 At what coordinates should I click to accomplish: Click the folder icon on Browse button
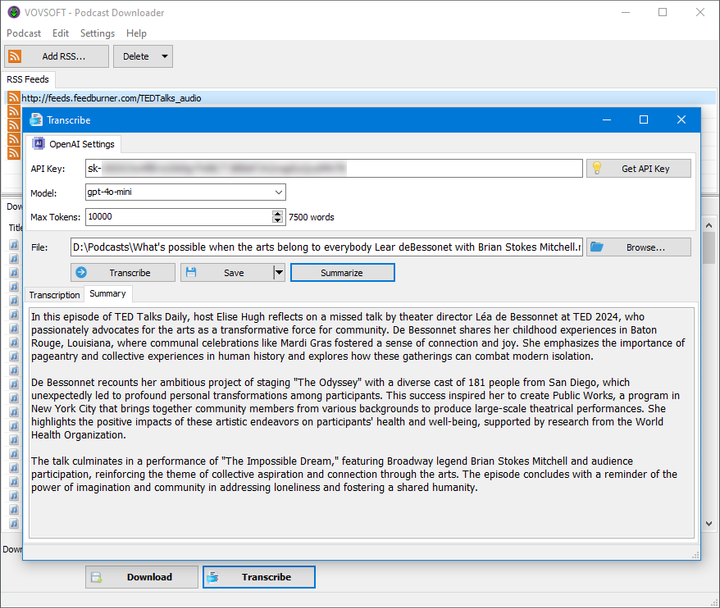tap(597, 247)
